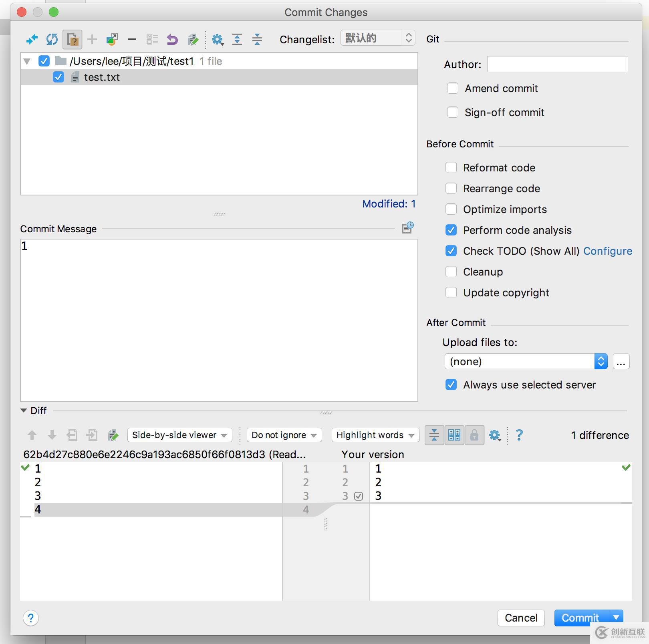The image size is (649, 644).
Task: Toggle the Show Unversioned Files icon
Action: click(73, 39)
